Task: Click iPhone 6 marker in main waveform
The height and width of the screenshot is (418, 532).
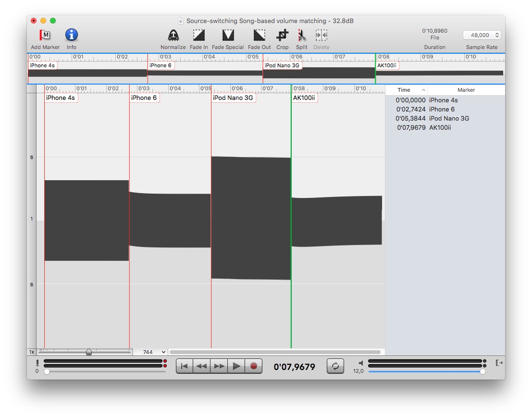Action: [144, 98]
